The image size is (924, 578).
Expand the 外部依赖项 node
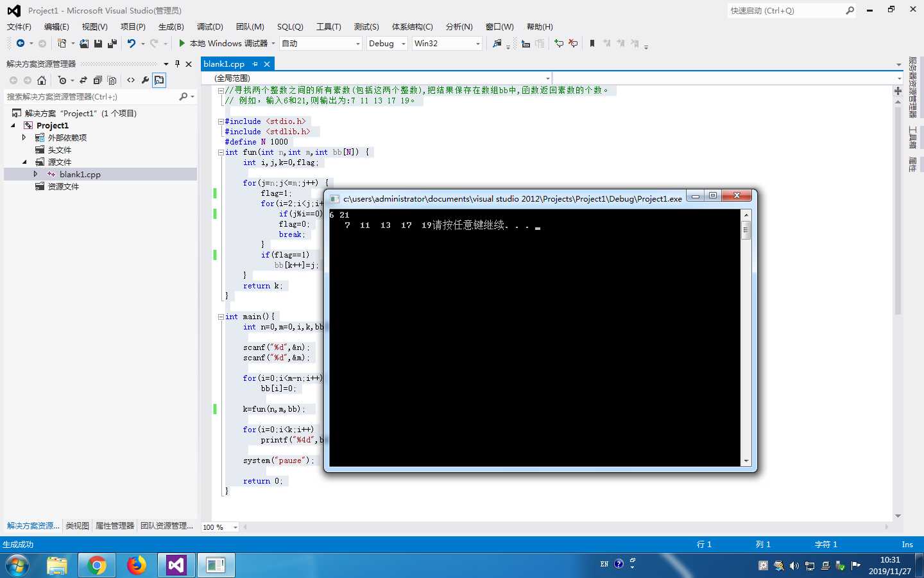24,137
